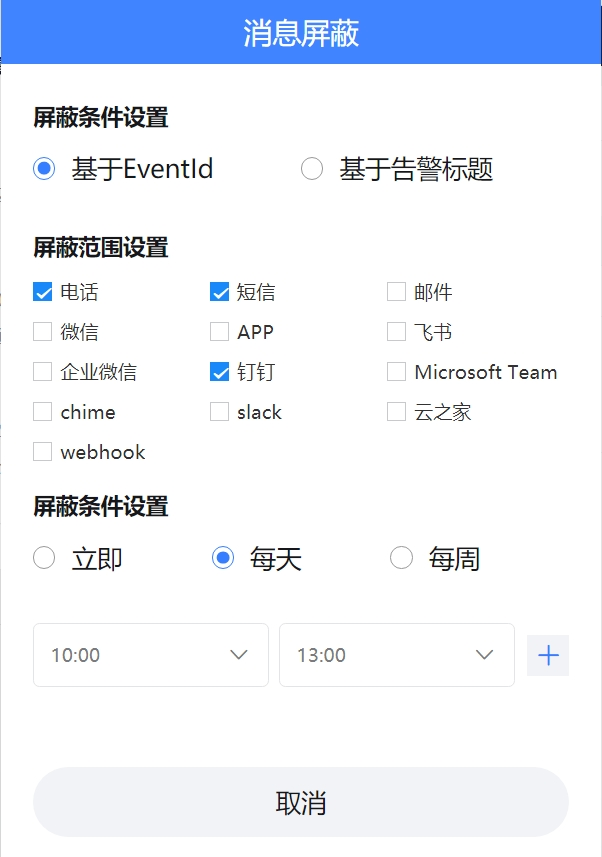Uncheck the 钉钉 checkbox

(x=219, y=372)
